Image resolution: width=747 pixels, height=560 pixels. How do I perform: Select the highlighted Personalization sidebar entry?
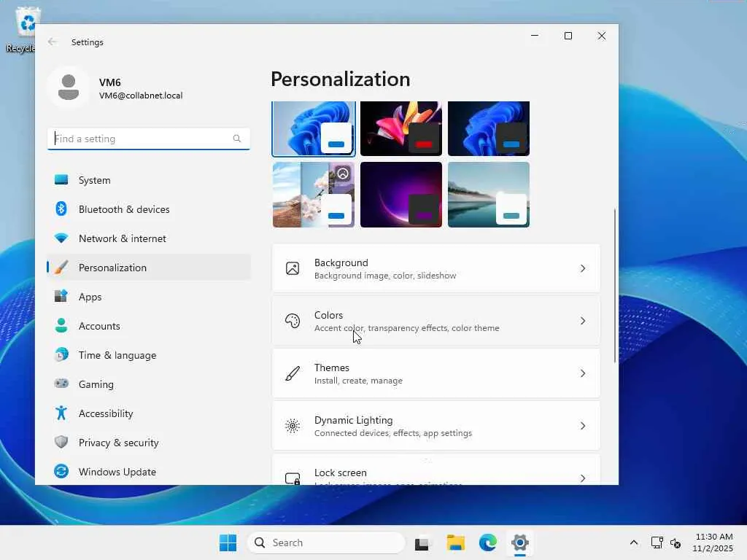pos(149,268)
